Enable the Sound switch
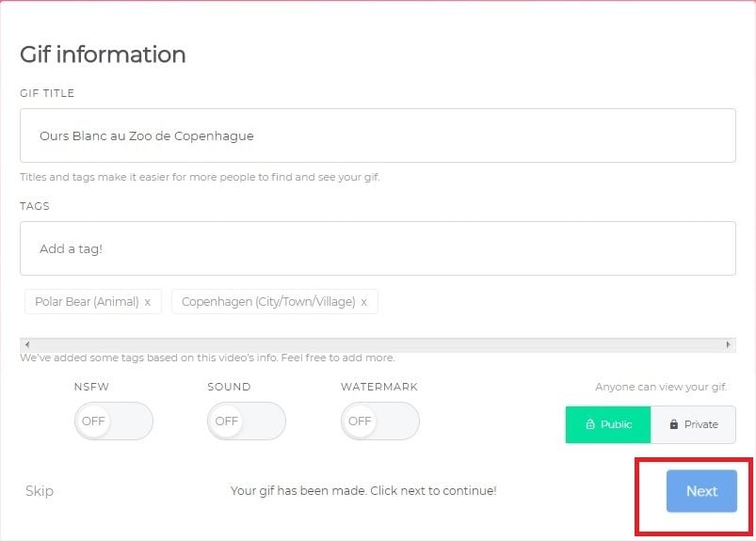The width and height of the screenshot is (756, 541). pos(246,422)
